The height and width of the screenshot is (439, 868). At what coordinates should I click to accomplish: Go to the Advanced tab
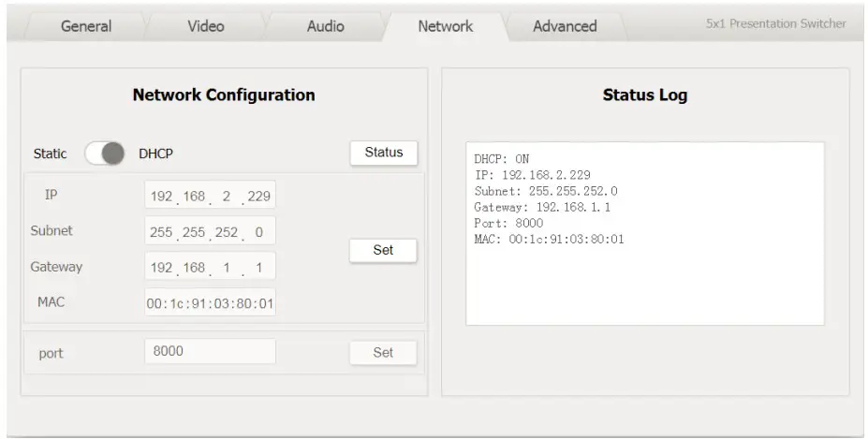point(565,26)
